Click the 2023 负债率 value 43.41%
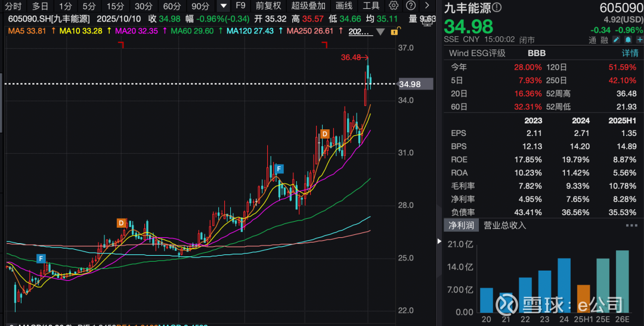This screenshot has width=644, height=326. coord(529,212)
